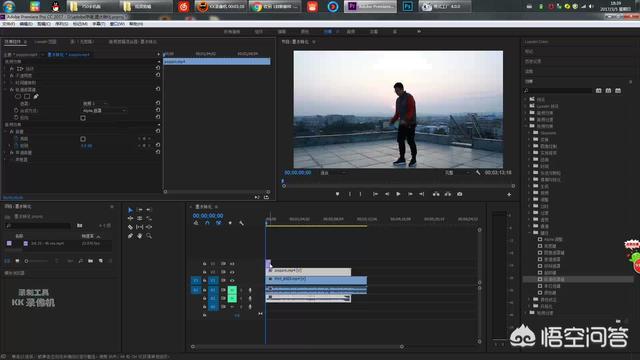Viewport: 640px width, 360px height.
Task: Open Program monitor button editor plus icon
Action: click(x=509, y=195)
